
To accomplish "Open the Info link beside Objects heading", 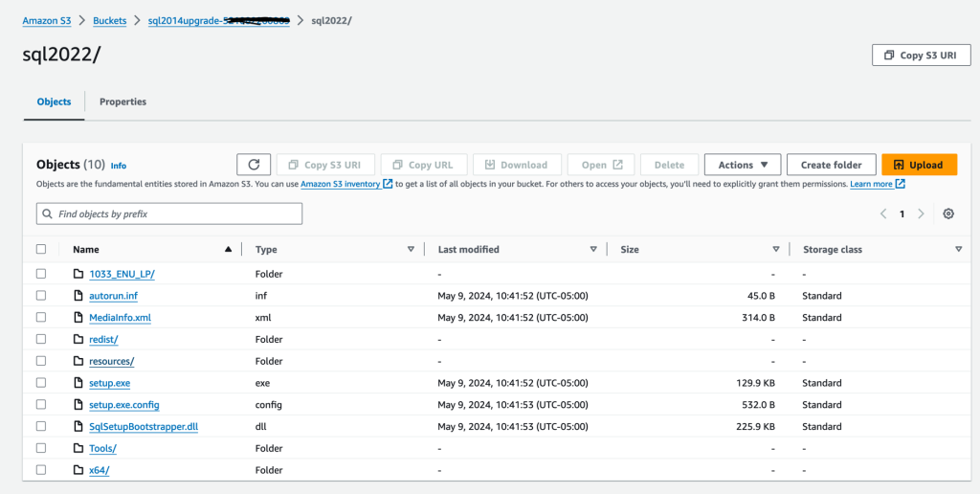I will [118, 166].
